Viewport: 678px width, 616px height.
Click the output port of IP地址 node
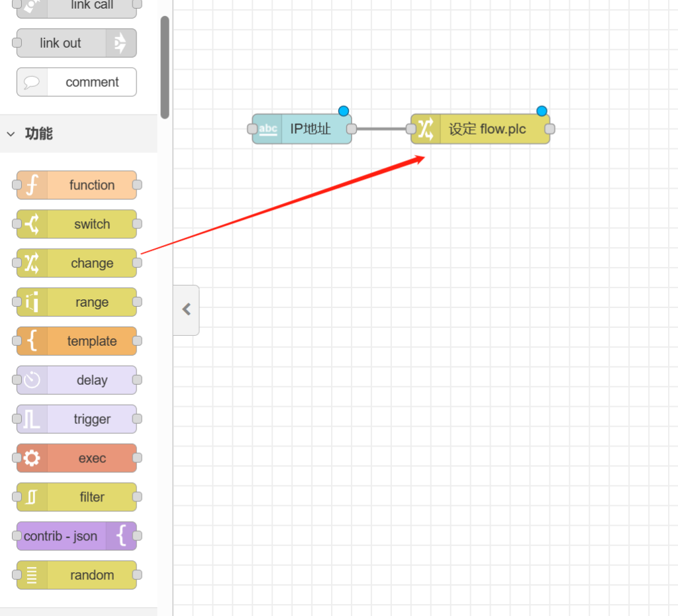pyautogui.click(x=352, y=129)
